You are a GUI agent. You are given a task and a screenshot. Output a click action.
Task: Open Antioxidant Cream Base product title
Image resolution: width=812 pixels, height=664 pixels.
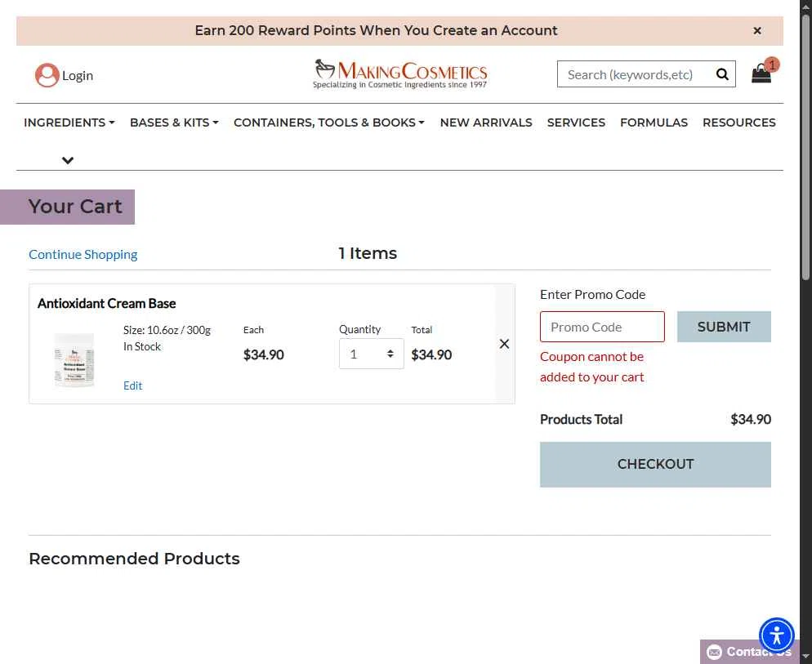[x=107, y=304]
